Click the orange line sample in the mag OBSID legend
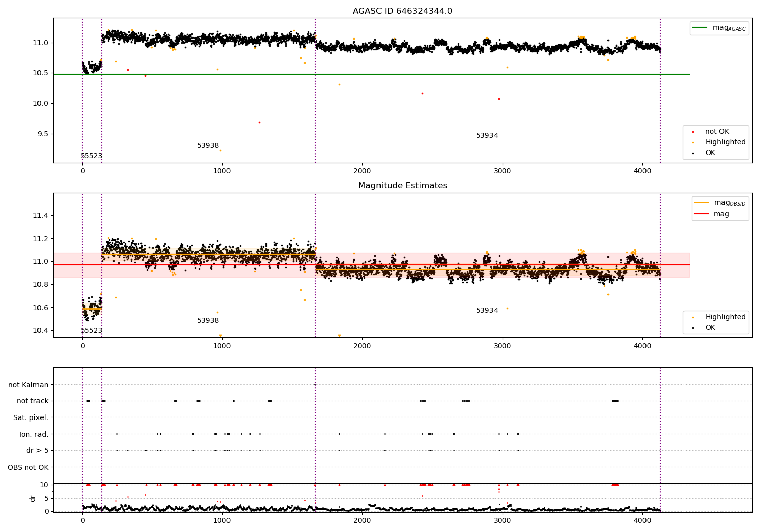760x532 pixels. pos(701,203)
